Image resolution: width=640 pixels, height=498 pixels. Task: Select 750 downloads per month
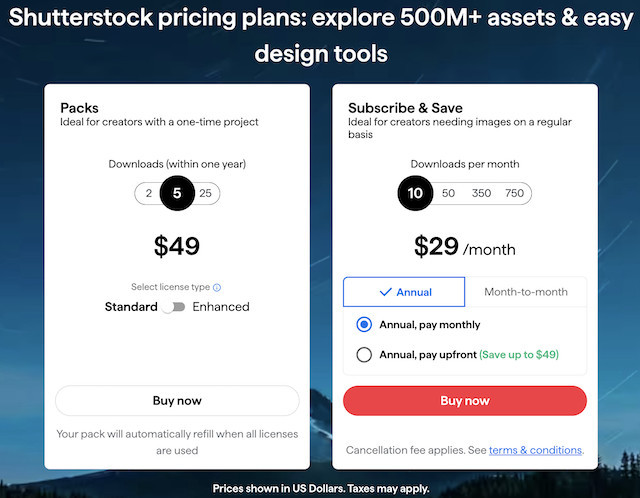(514, 193)
